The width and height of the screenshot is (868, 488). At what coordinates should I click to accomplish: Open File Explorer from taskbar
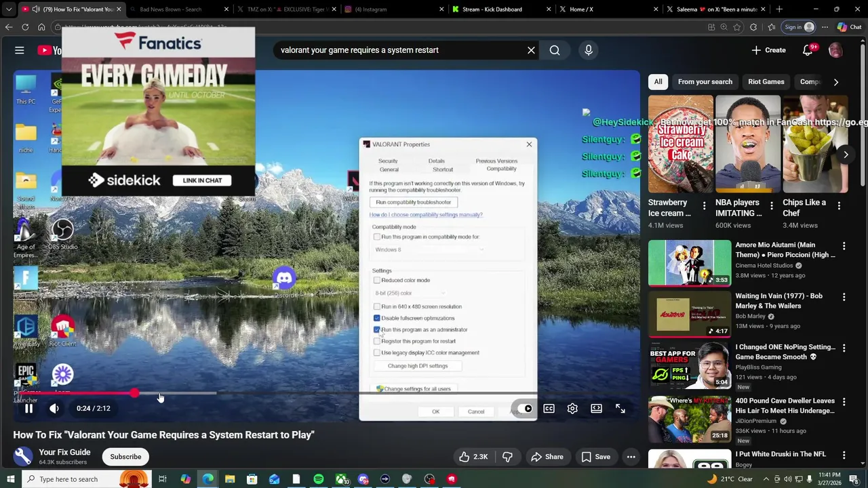[230, 479]
